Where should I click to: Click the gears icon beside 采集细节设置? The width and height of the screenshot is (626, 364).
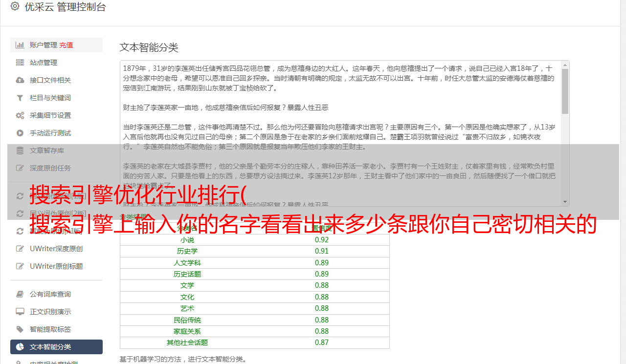tap(20, 115)
